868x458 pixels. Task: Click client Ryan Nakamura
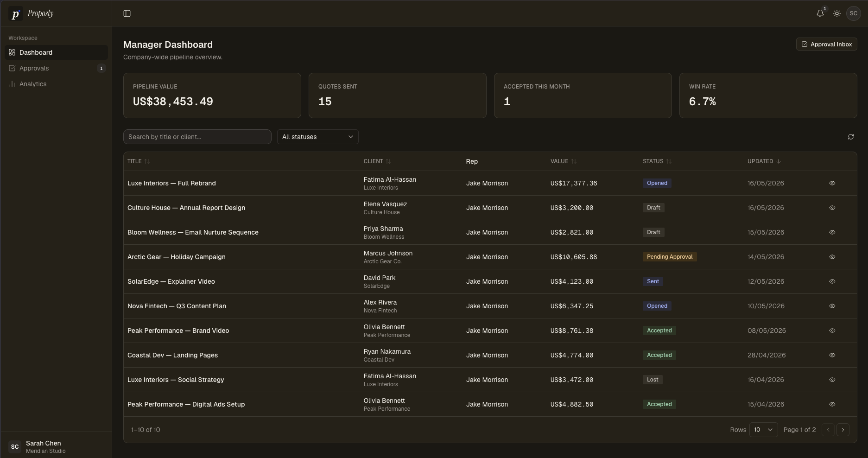(387, 351)
